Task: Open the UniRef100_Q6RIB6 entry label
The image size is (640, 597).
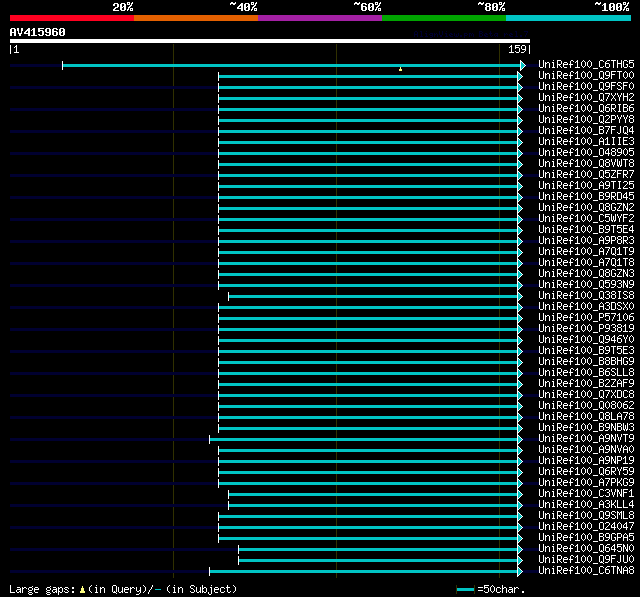Action: coord(586,109)
